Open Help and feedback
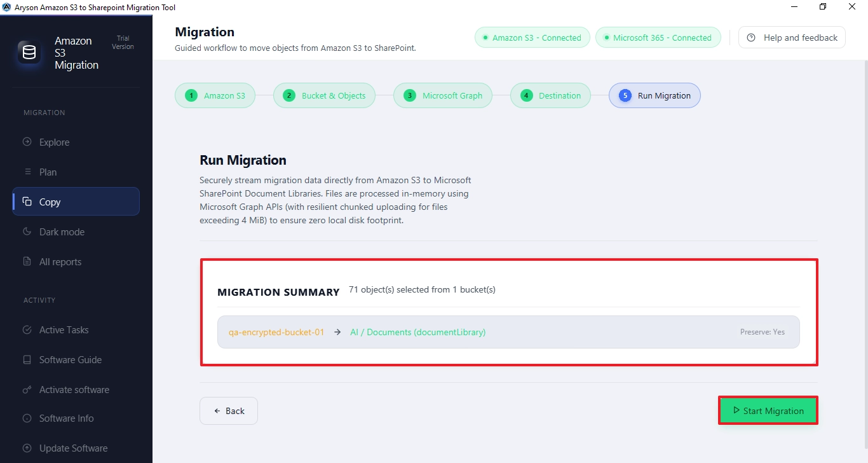Viewport: 868px width, 463px height. 792,38
